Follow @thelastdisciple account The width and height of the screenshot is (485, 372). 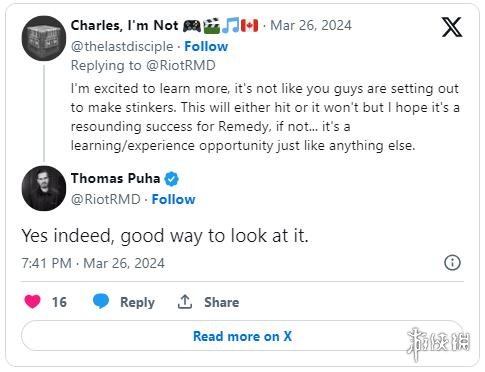pyautogui.click(x=206, y=46)
